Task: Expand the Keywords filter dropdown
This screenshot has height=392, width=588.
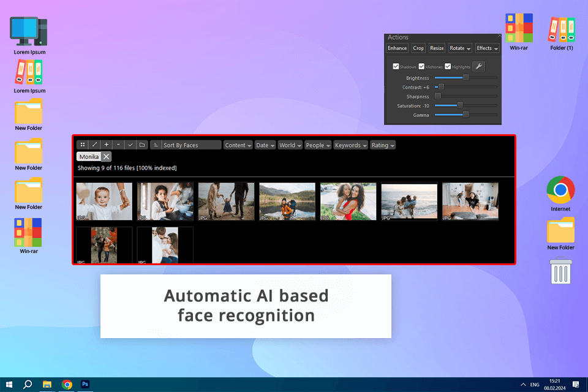Action: pyautogui.click(x=350, y=145)
